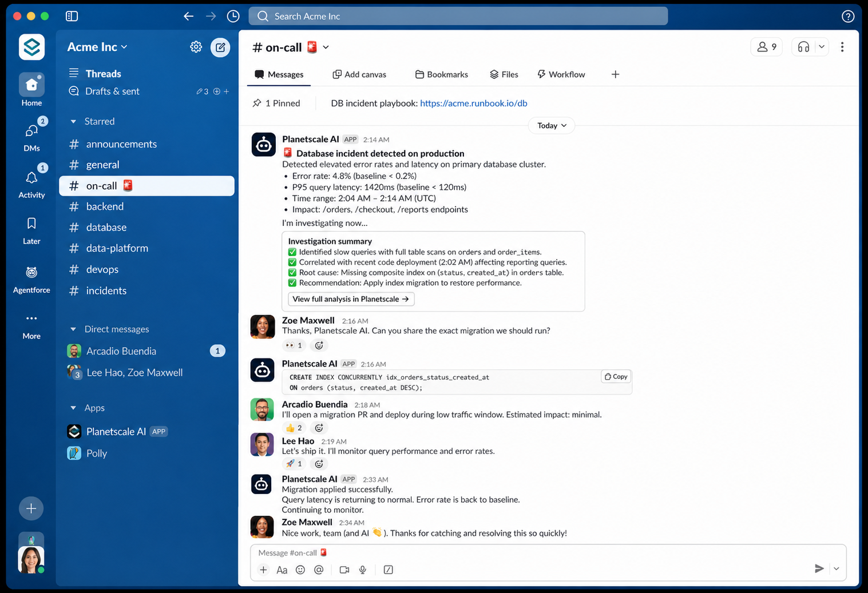The width and height of the screenshot is (868, 593).
Task: Open DMs in the left rail
Action: [31, 136]
